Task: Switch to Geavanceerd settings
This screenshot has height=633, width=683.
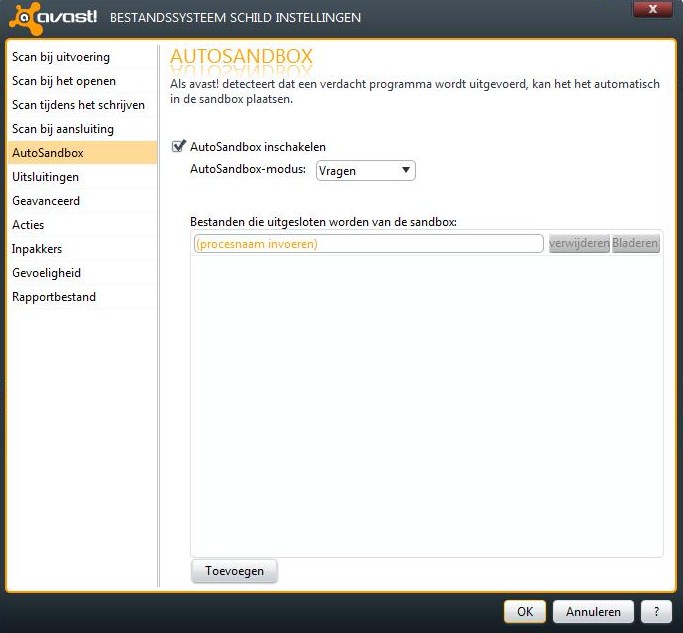Action: [82, 201]
